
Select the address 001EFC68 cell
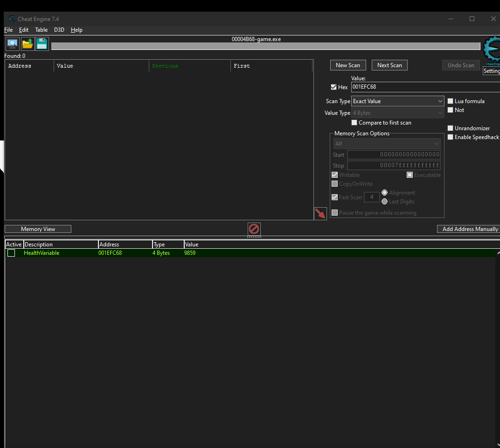(x=110, y=253)
